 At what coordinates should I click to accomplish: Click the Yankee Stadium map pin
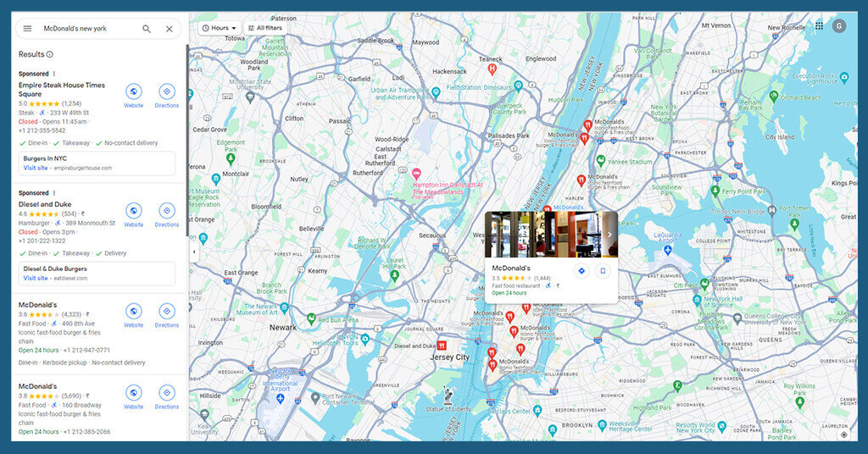(601, 161)
